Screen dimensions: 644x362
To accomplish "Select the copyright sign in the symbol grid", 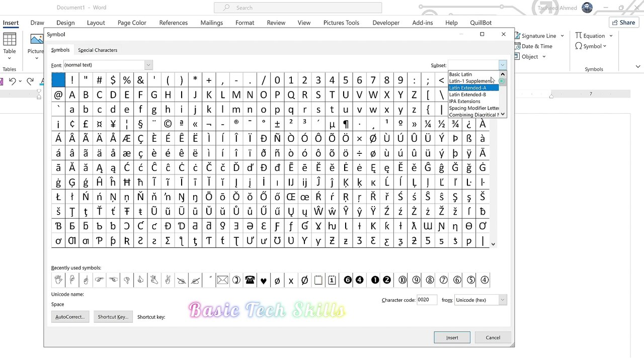I will tap(168, 124).
